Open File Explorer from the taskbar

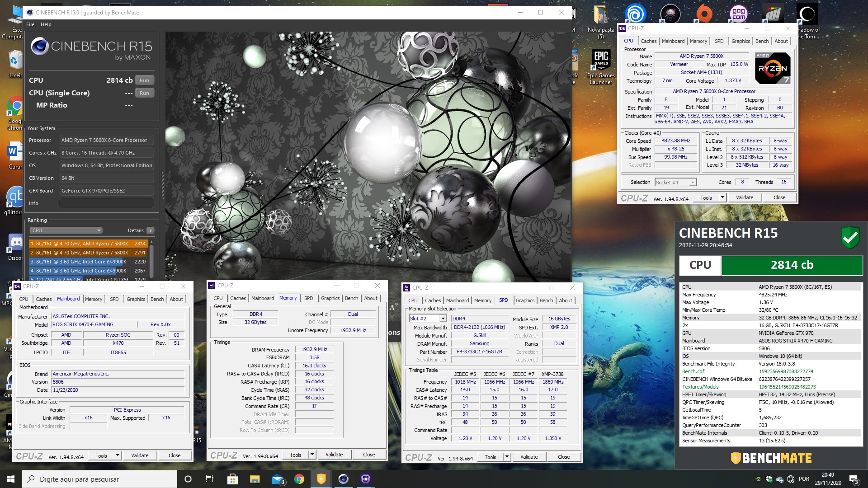tap(255, 479)
